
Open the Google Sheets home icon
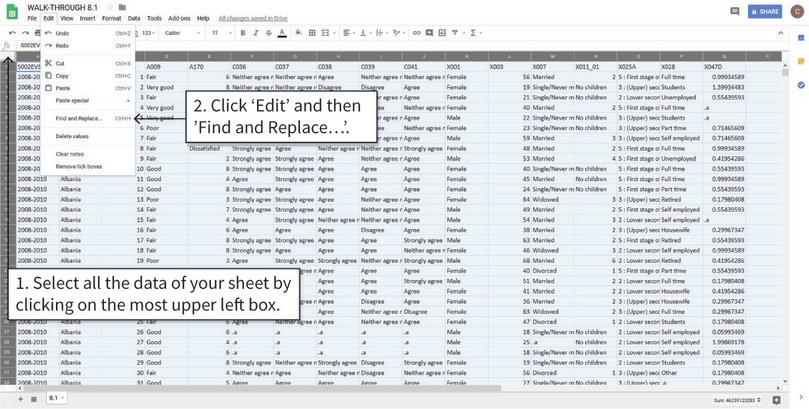tap(12, 12)
